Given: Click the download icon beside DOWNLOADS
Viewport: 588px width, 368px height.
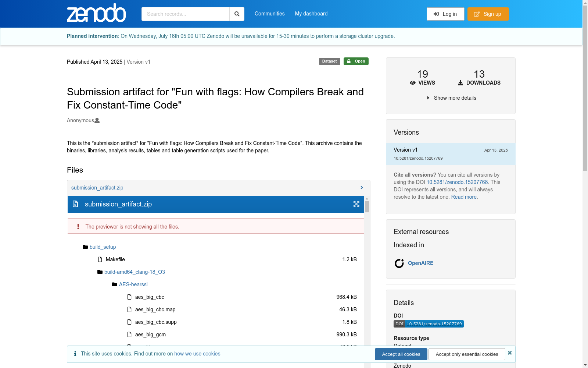Looking at the screenshot, I should pyautogui.click(x=460, y=83).
